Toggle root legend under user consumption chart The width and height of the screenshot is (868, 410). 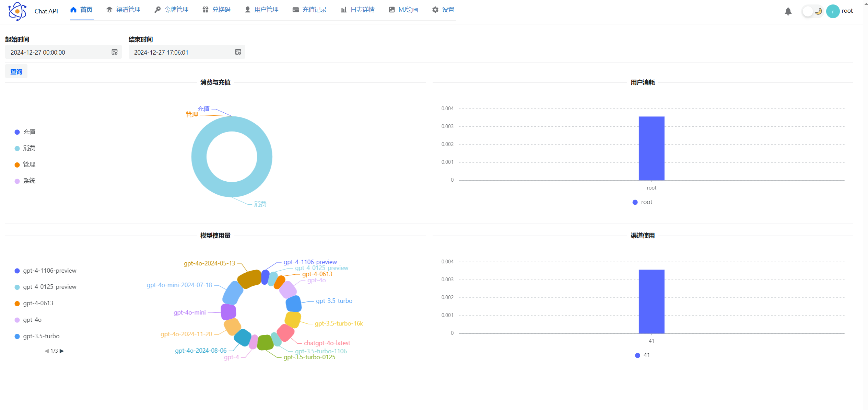tap(642, 202)
